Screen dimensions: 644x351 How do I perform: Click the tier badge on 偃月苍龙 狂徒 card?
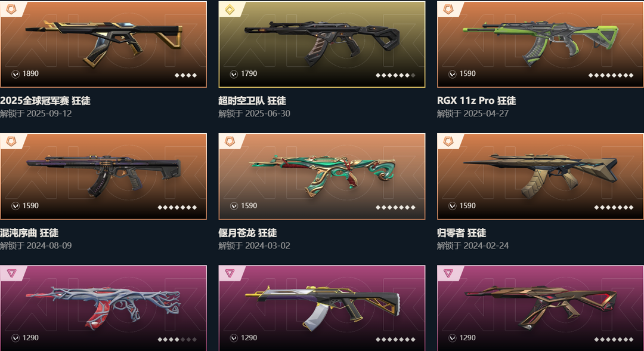(230, 141)
